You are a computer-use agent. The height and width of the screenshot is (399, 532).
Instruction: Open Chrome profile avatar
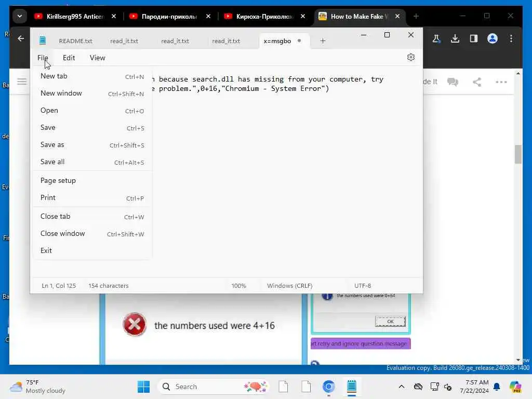(x=493, y=38)
